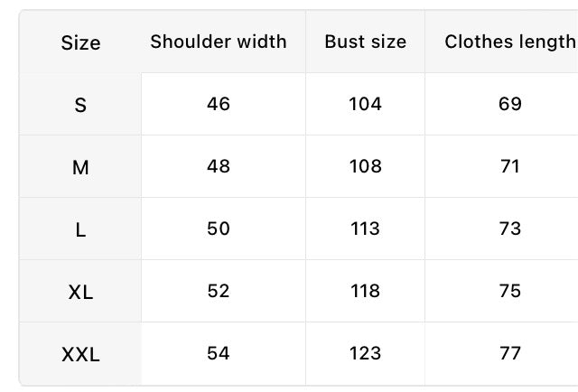Click shoulder width value 46
578x392 pixels.
(x=219, y=104)
